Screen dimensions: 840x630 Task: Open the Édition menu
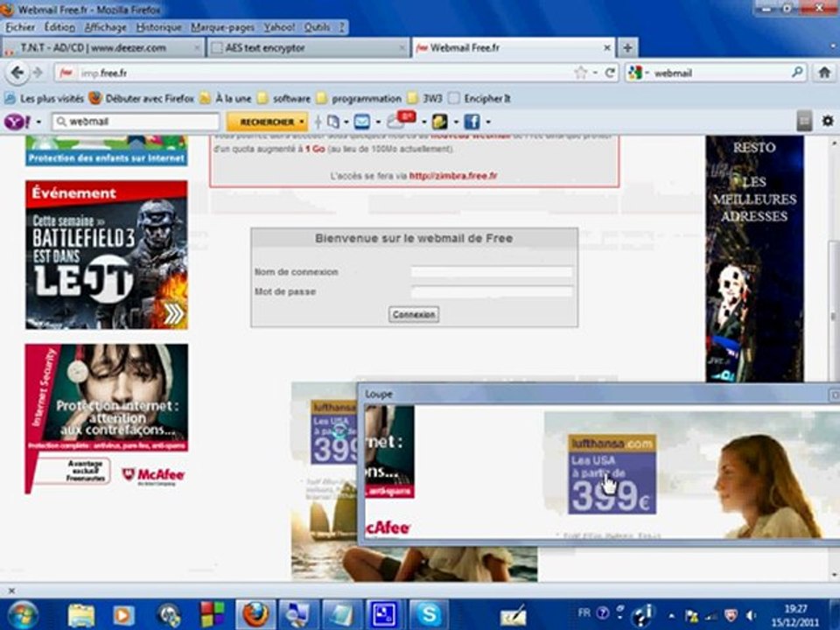59,27
